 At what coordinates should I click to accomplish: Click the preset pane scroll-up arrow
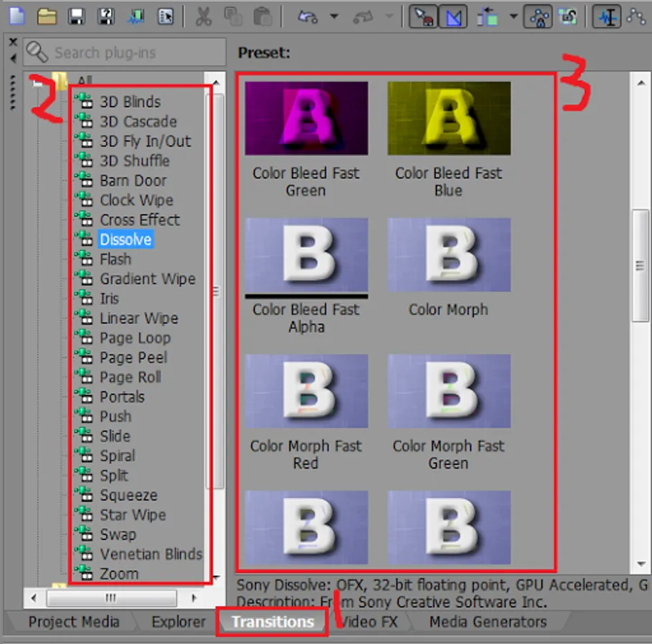641,83
